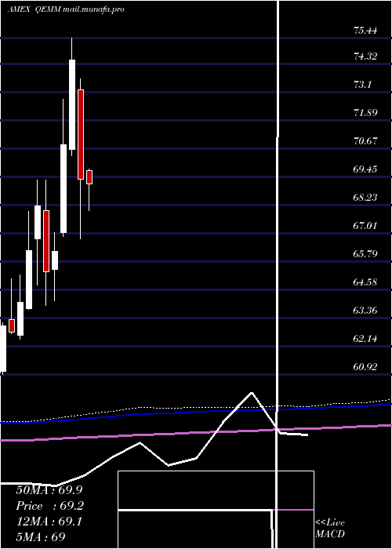392x549 pixels.
Task: Click the 60.92 price axis label
Action: [x=365, y=367]
